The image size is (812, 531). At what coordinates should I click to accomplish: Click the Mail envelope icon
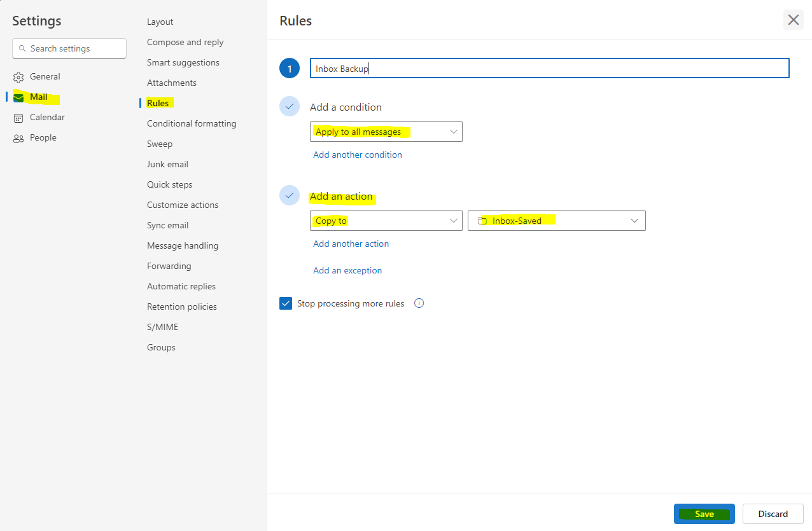(18, 97)
